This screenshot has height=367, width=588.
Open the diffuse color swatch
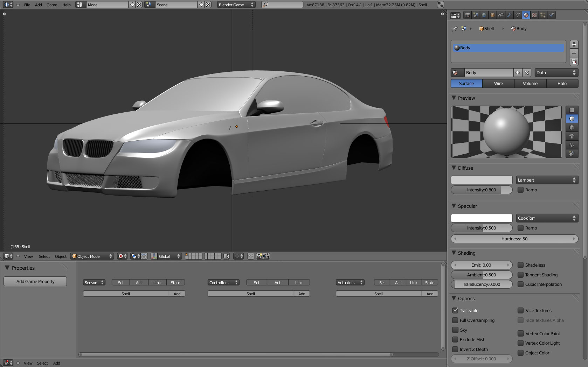coord(481,179)
